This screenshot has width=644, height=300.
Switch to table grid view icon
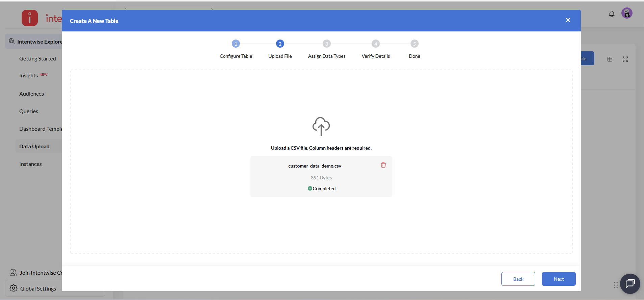tap(610, 59)
